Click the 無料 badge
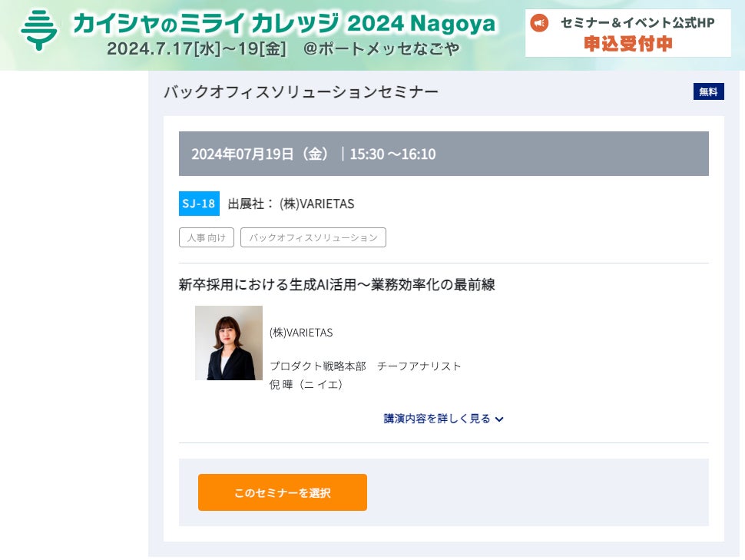745x560 pixels. tap(708, 92)
